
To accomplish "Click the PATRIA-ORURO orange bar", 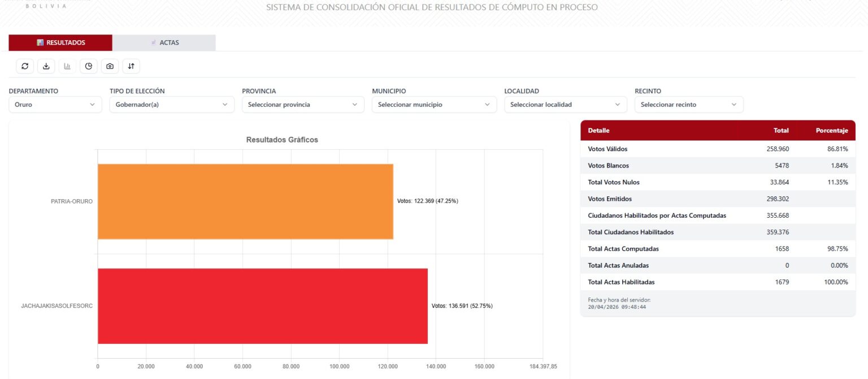I will [x=243, y=201].
